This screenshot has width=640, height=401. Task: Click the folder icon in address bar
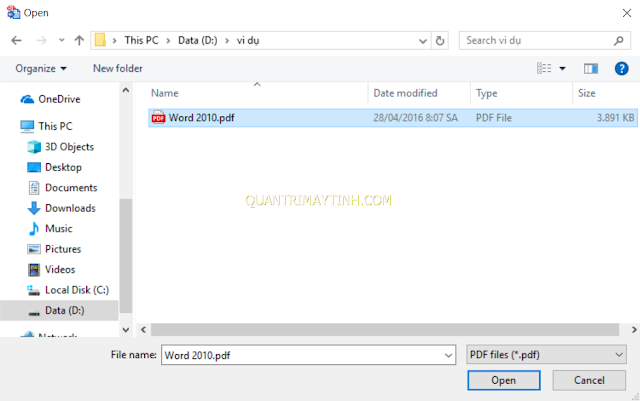tap(100, 40)
